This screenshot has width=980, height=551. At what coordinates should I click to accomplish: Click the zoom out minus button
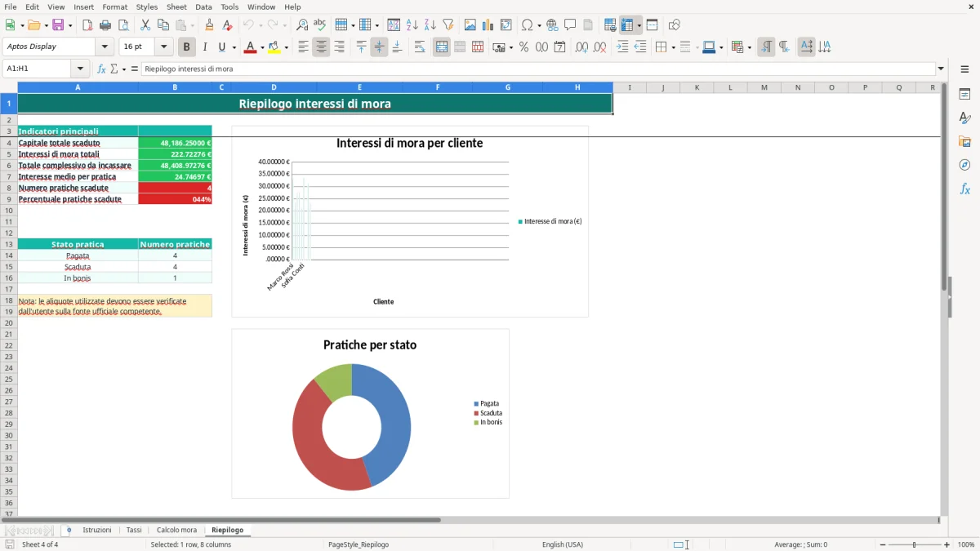(883, 544)
